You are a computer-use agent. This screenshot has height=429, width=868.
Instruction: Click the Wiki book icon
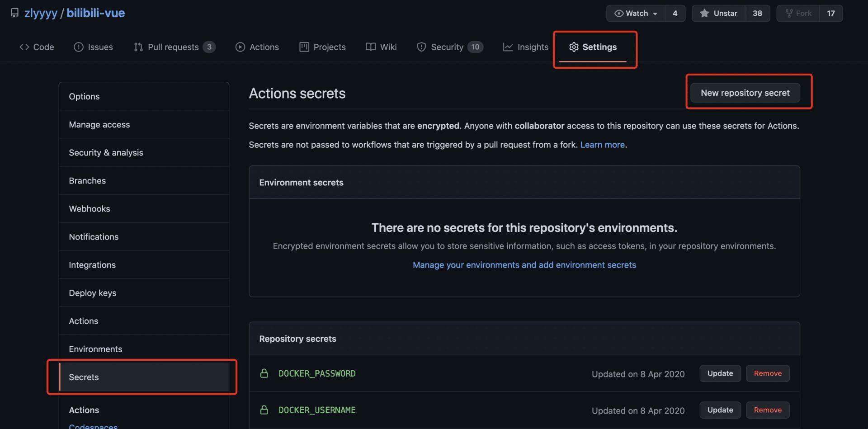[x=371, y=47]
